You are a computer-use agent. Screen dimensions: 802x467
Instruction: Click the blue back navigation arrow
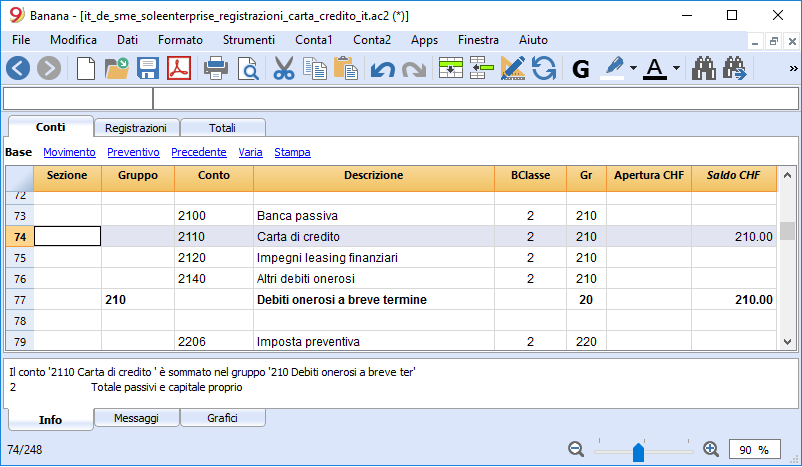(18, 68)
